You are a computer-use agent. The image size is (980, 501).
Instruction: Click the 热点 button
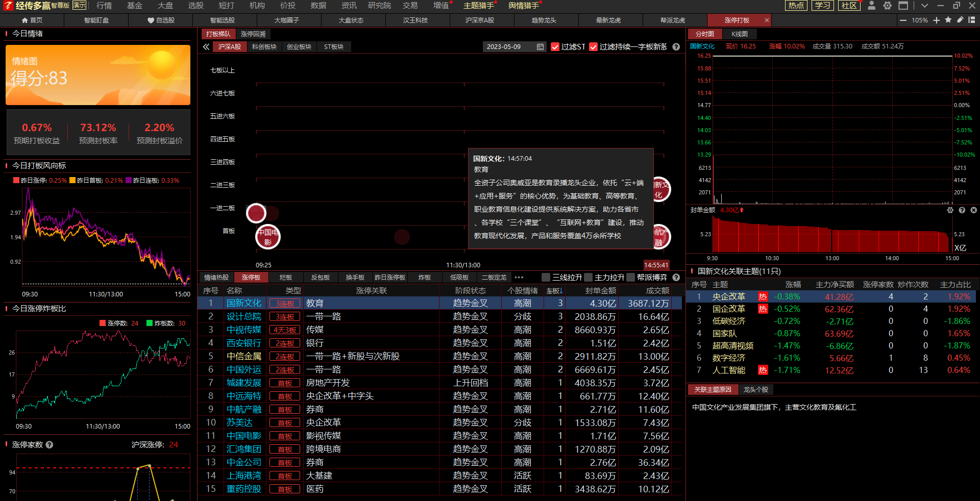click(796, 6)
